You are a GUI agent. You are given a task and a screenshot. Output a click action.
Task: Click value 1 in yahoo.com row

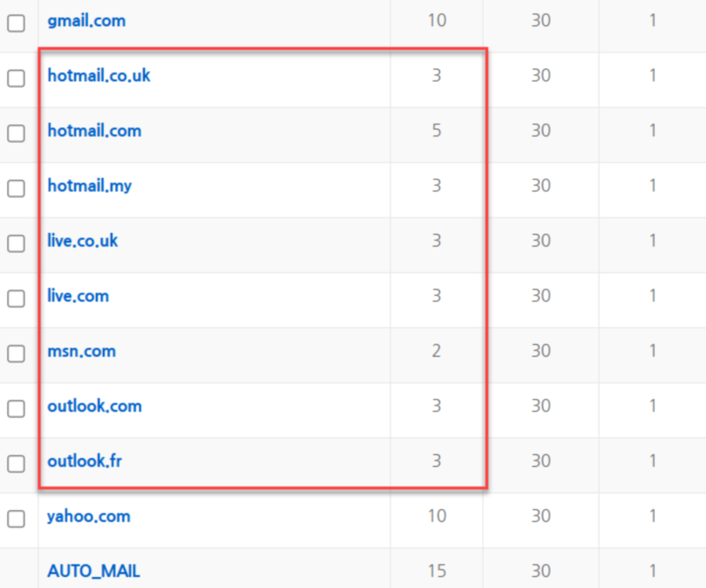tap(652, 516)
